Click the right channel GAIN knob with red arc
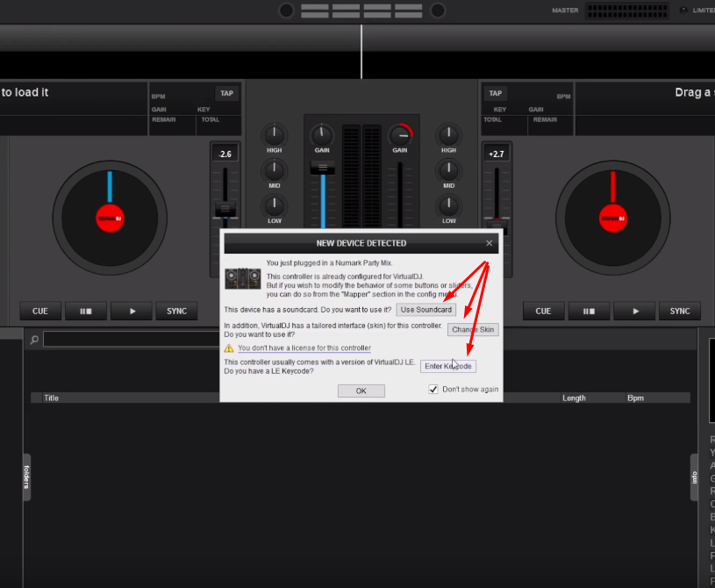Viewport: 715px width, 588px height. 400,135
